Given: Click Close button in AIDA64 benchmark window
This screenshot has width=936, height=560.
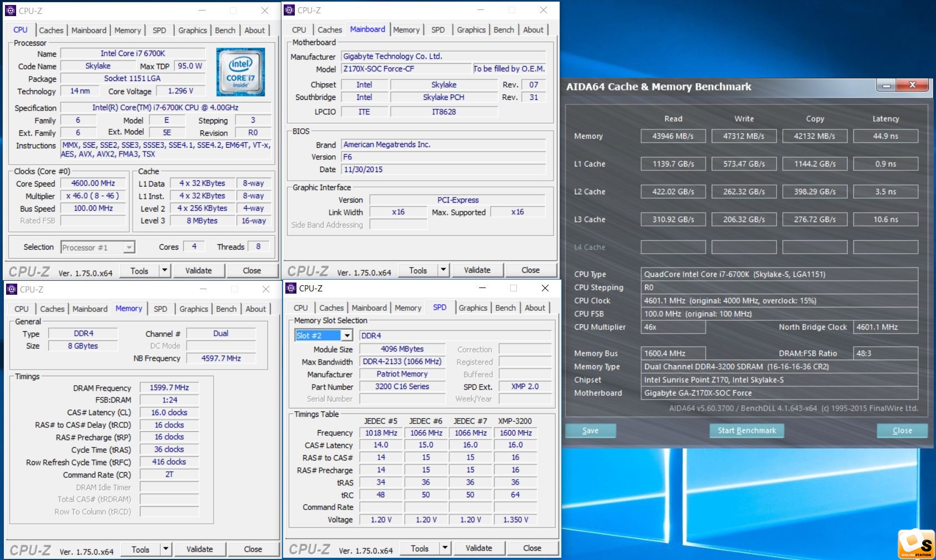Looking at the screenshot, I should click(x=902, y=431).
